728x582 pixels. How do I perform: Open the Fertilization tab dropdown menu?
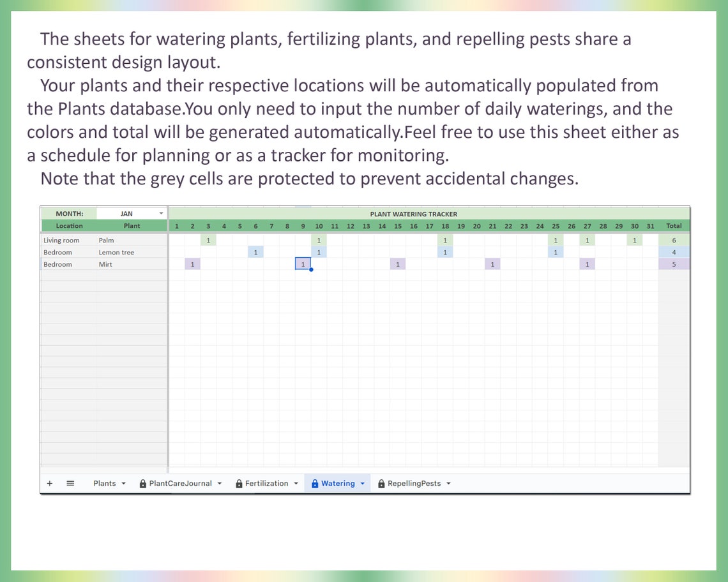pyautogui.click(x=297, y=483)
